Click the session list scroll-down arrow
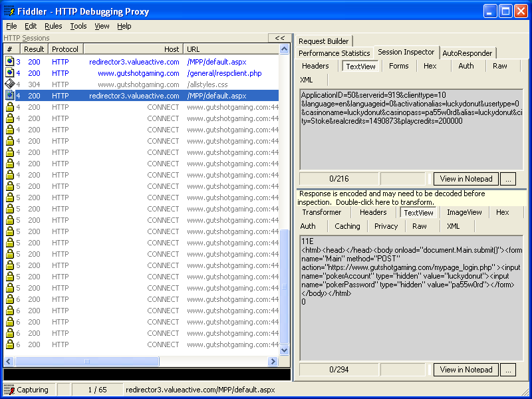532x399 pixels. pyautogui.click(x=285, y=350)
